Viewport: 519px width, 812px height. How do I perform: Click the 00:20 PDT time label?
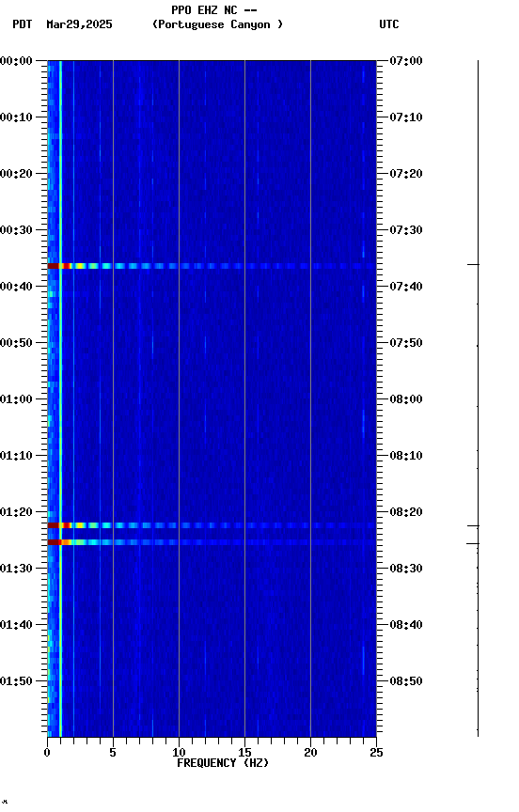[x=16, y=174]
